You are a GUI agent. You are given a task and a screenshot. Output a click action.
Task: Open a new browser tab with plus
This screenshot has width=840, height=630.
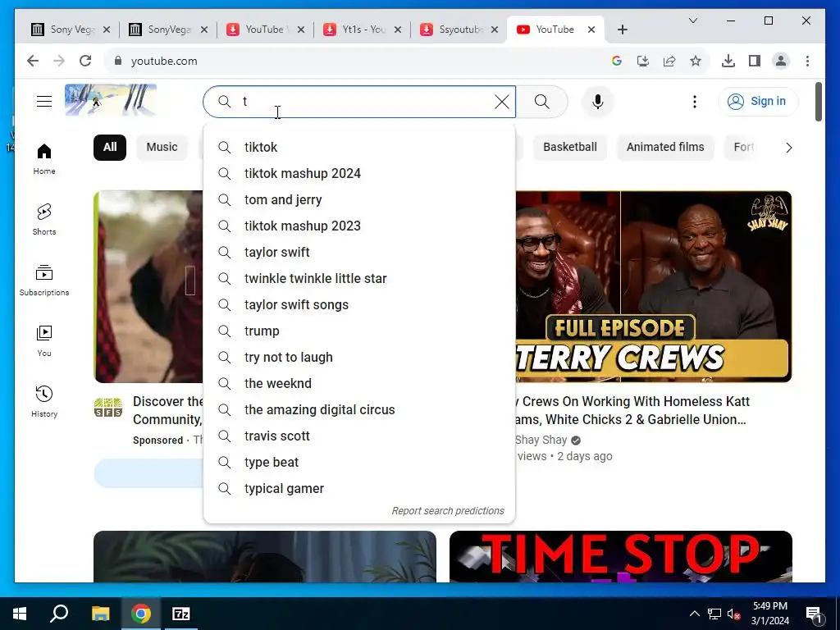coord(622,30)
